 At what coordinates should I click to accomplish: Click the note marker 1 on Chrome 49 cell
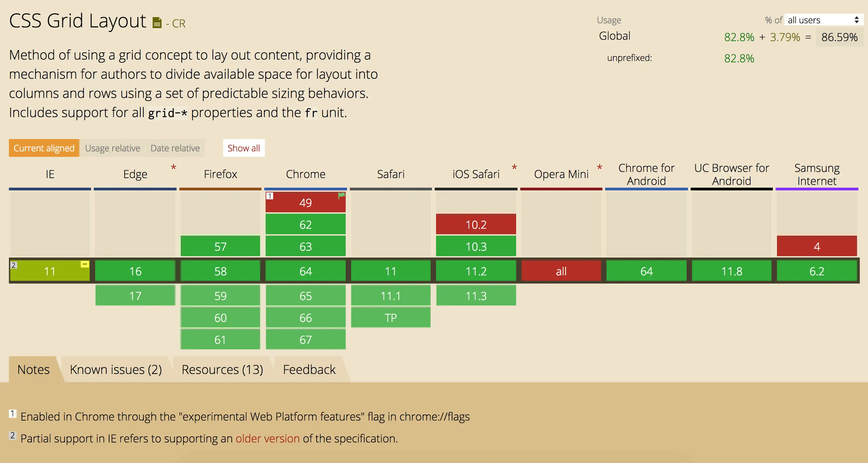(270, 195)
